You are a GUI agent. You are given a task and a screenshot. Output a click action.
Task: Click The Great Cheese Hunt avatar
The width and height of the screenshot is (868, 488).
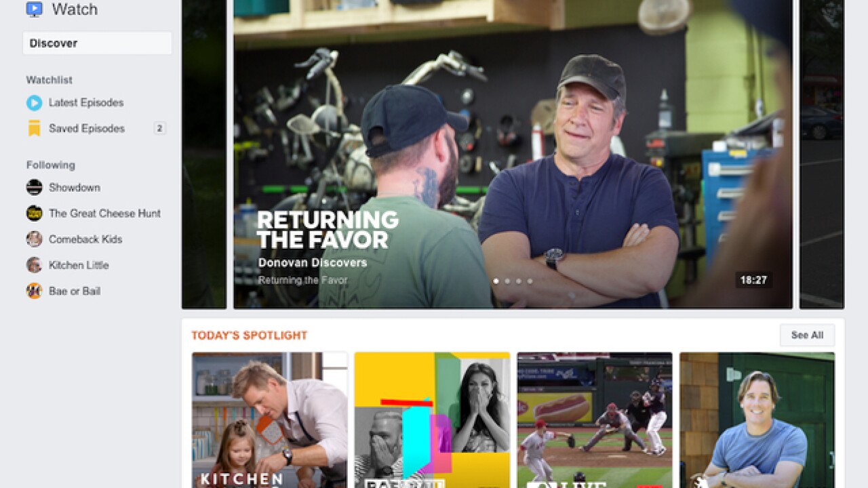pyautogui.click(x=34, y=213)
